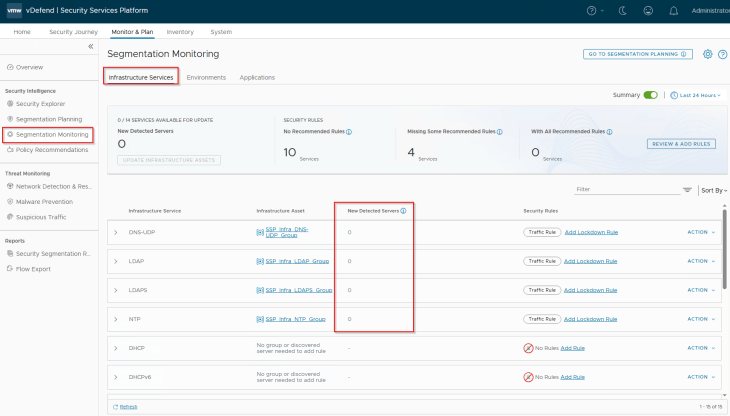
Task: Toggle the Summary switch off
Action: click(x=651, y=95)
